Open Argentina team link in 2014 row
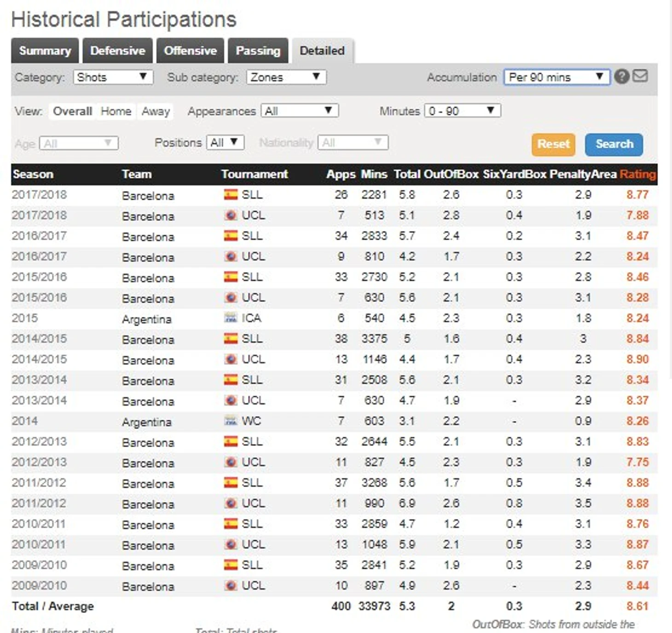This screenshot has height=633, width=672. [147, 422]
